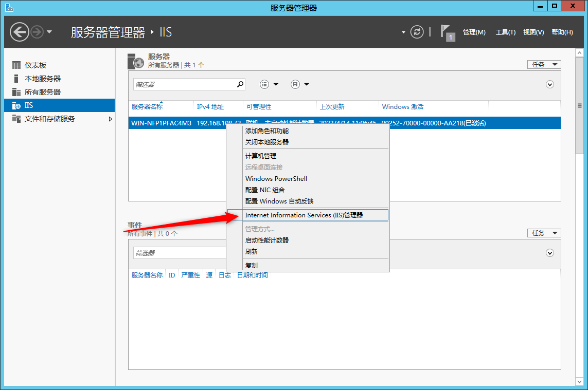Click the 服务器 section globe server icon

click(x=135, y=62)
